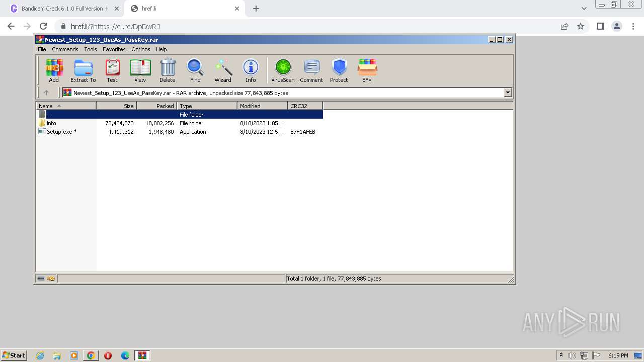The height and width of the screenshot is (362, 644).
Task: Open the tab search chevron
Action: pos(584,9)
